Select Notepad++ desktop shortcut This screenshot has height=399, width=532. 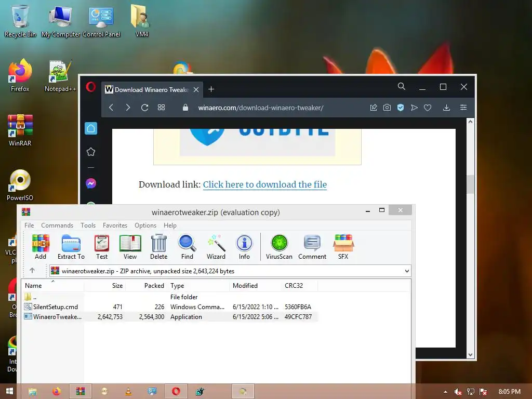point(60,76)
